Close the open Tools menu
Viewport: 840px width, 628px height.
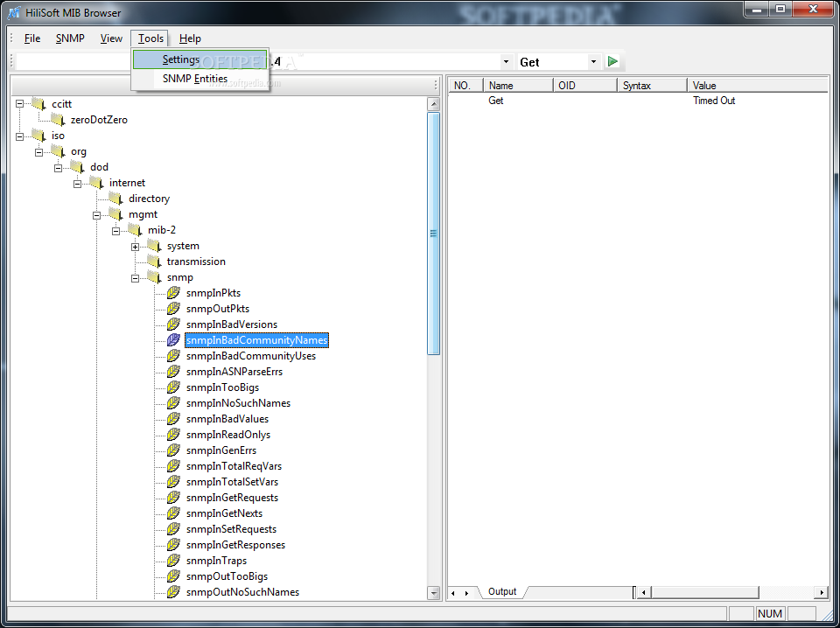coord(150,38)
